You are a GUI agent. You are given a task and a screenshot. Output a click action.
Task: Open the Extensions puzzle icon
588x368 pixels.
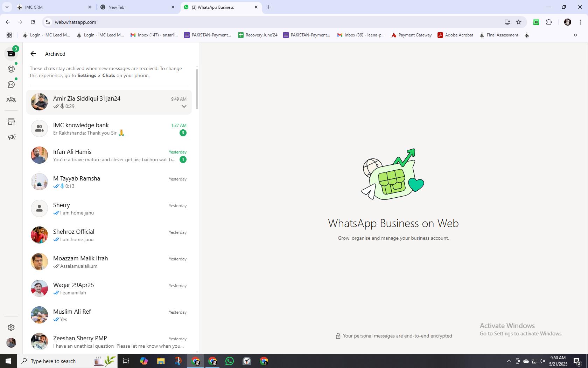point(549,22)
